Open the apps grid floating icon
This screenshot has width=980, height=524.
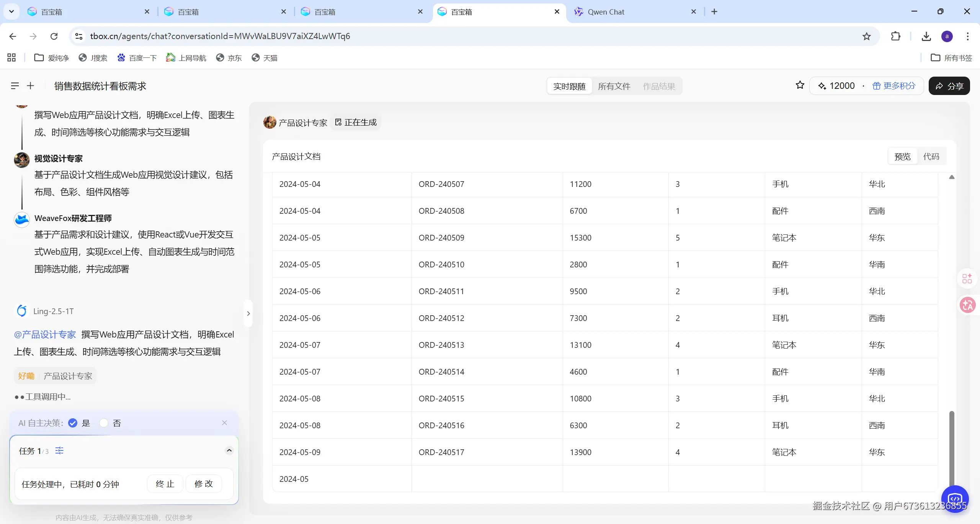[x=967, y=278]
